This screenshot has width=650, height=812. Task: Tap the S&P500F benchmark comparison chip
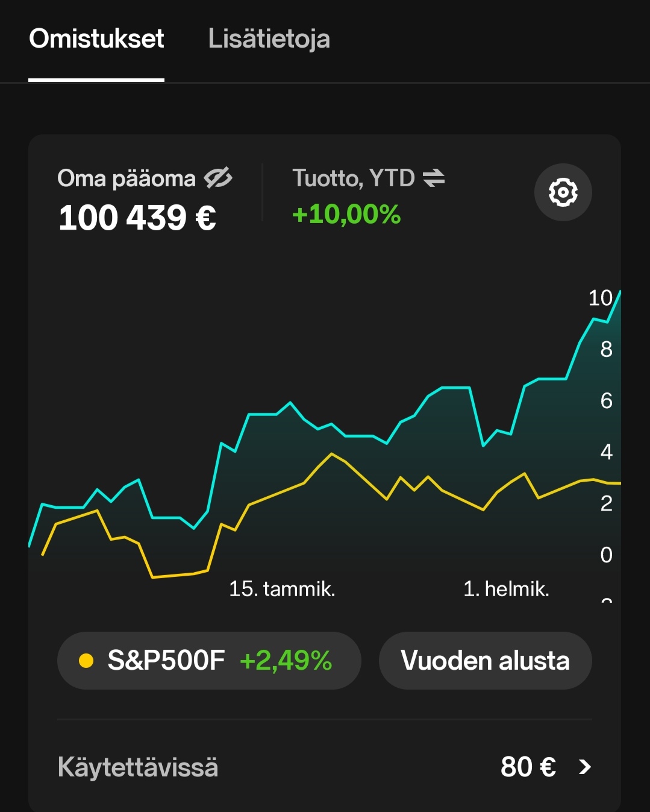208,661
